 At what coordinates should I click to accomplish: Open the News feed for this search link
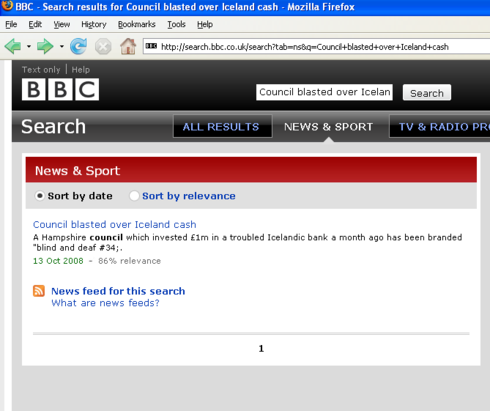(x=118, y=291)
